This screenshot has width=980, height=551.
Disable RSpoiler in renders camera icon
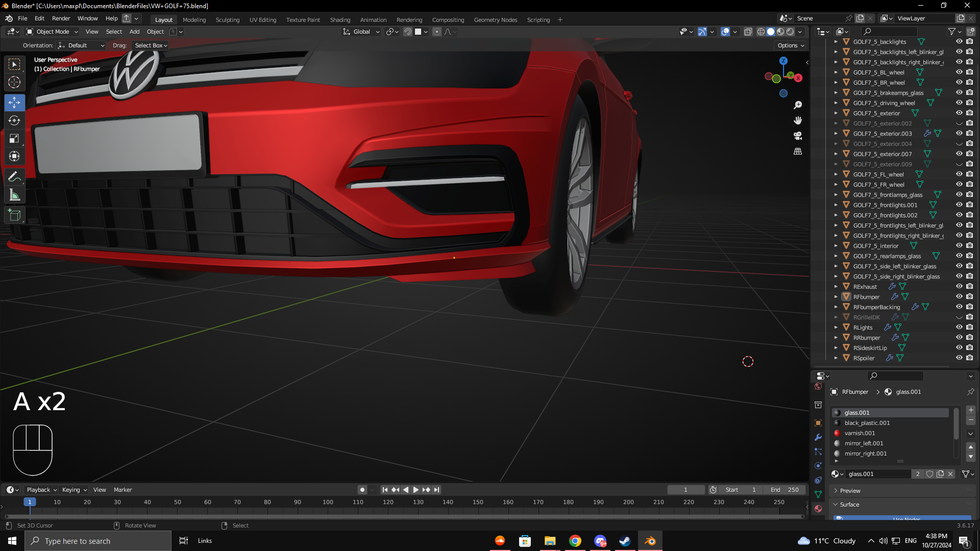point(969,358)
